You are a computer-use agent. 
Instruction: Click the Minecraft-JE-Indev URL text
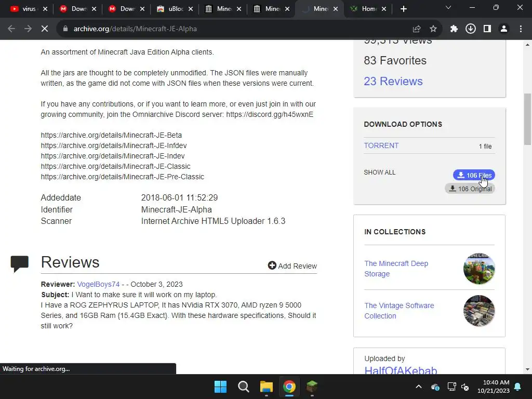pyautogui.click(x=113, y=156)
